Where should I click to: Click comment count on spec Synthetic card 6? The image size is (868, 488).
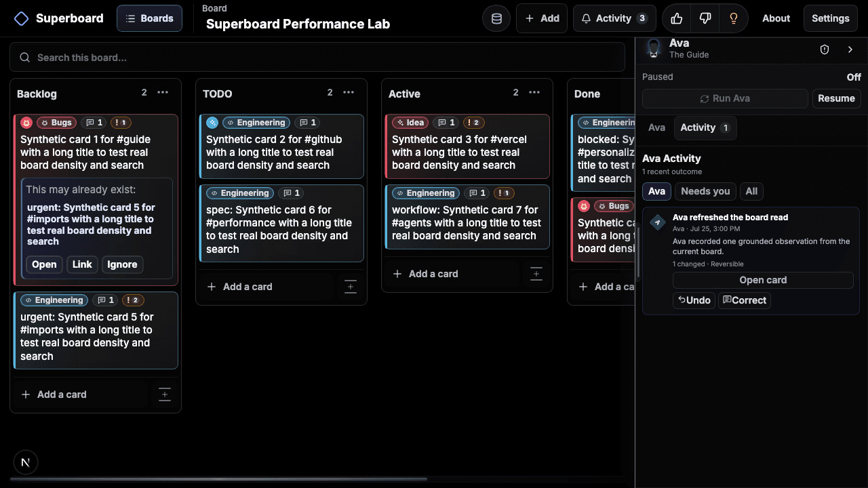291,193
